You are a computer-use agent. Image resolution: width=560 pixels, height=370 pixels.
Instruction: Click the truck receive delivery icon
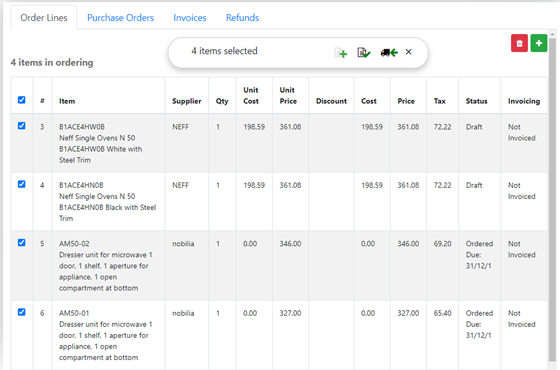point(389,52)
